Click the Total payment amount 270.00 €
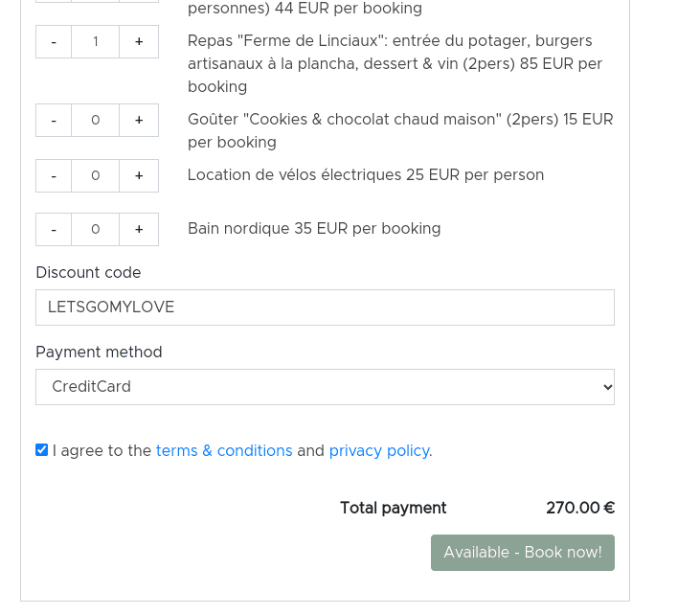The image size is (700, 615). coord(580,508)
